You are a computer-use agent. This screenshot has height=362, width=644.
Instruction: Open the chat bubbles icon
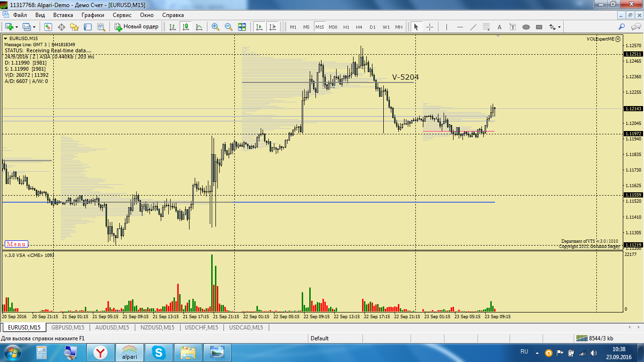pos(635,27)
